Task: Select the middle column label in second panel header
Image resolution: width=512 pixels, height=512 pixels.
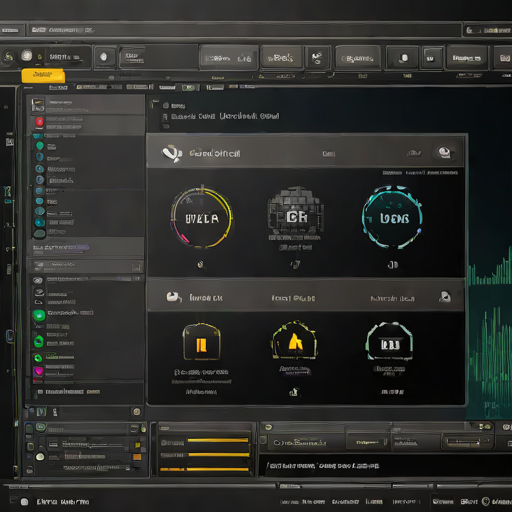Action: click(x=293, y=298)
